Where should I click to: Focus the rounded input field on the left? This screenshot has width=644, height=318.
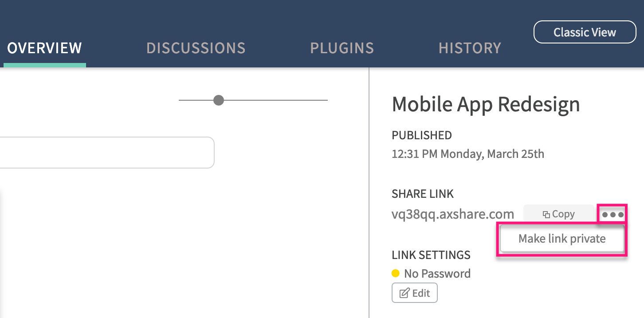107,153
